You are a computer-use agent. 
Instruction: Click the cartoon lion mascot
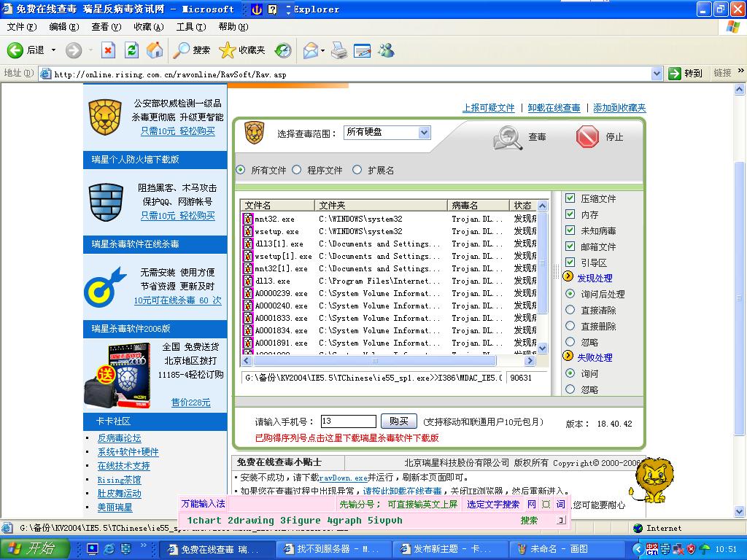coord(651,481)
